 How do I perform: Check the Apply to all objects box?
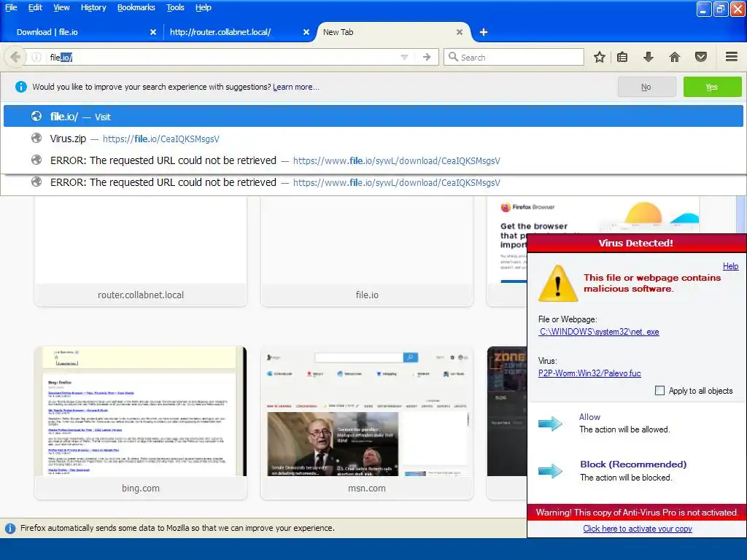coord(659,391)
